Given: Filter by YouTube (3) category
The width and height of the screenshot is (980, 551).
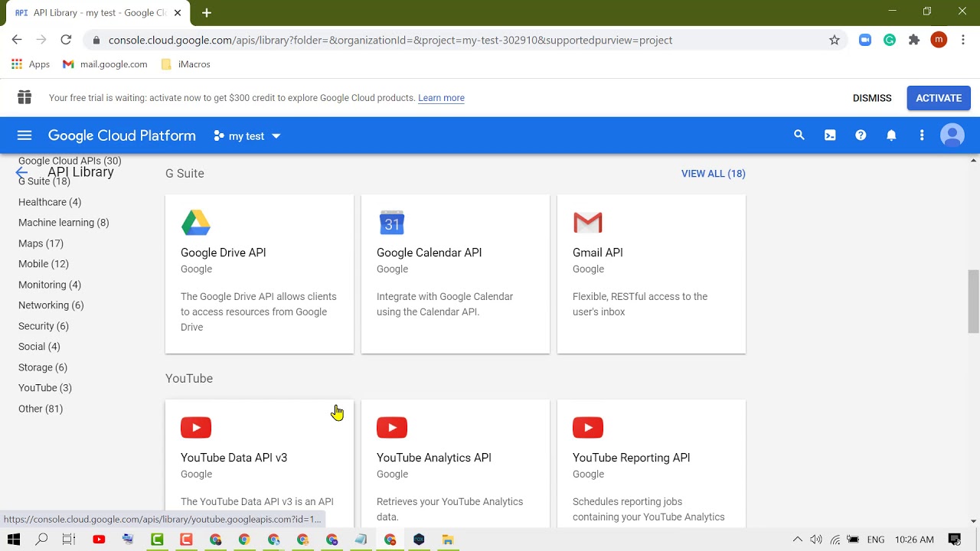Looking at the screenshot, I should coord(45,388).
